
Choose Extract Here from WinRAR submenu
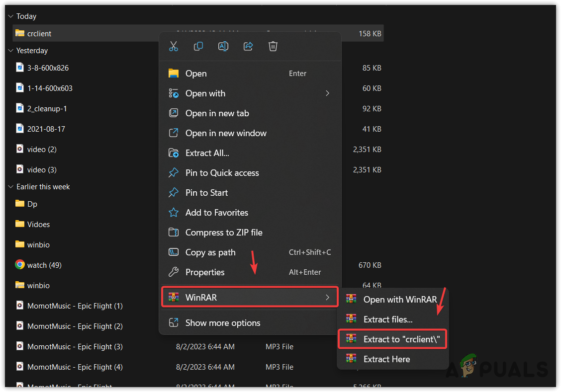(386, 359)
